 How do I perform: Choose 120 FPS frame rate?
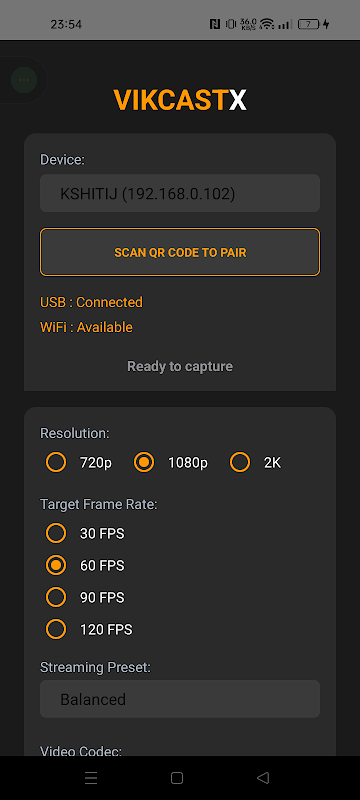click(x=89, y=630)
